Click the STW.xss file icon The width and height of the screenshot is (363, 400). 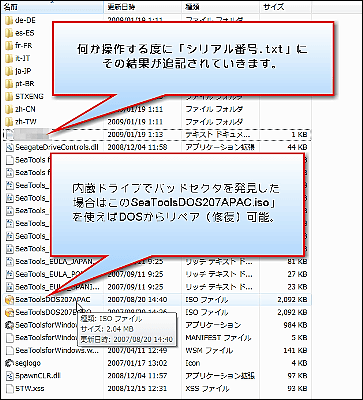9,388
